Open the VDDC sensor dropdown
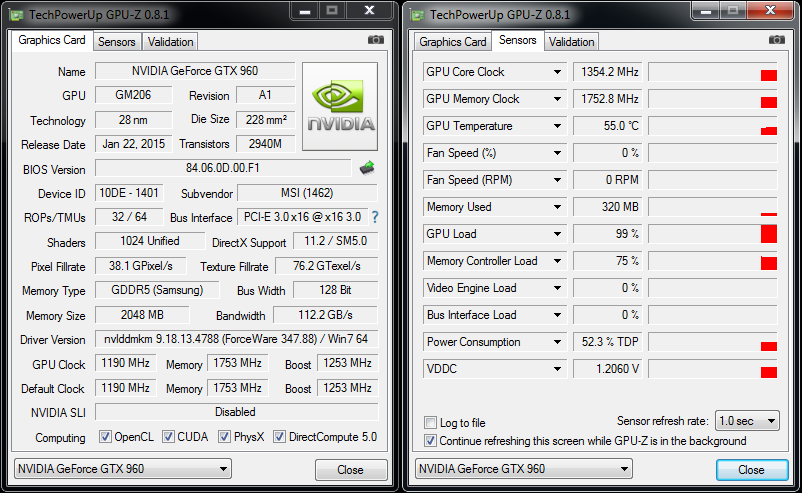802x493 pixels. coord(558,369)
